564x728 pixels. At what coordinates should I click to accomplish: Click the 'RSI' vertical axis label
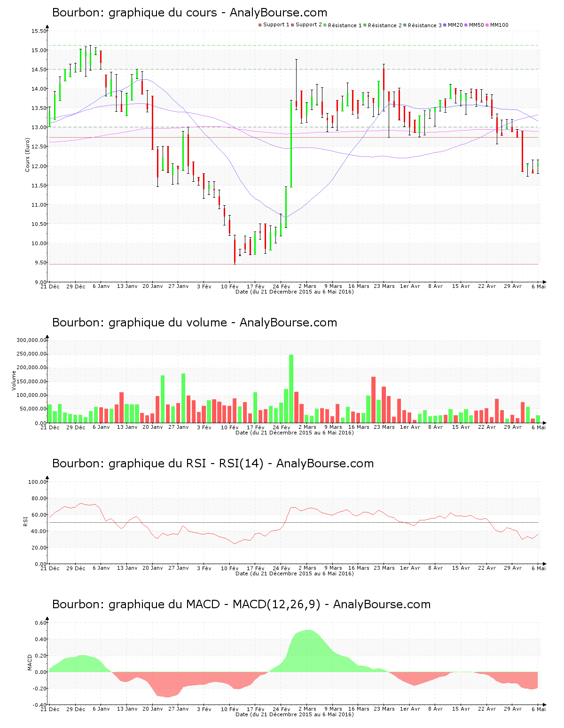pos(25,521)
